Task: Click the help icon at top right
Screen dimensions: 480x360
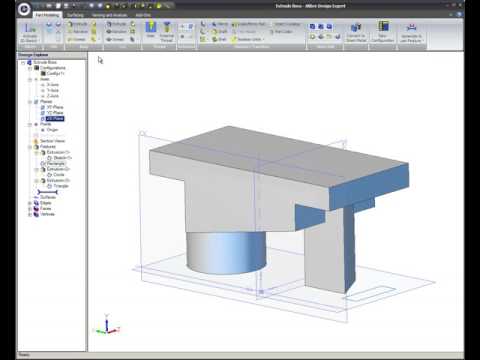Action: (x=459, y=14)
